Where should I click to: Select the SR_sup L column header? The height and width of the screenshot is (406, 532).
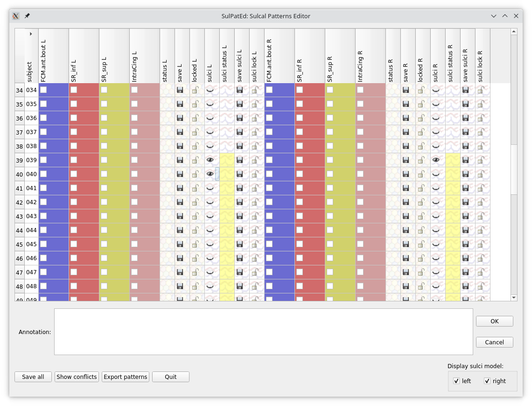(114, 56)
